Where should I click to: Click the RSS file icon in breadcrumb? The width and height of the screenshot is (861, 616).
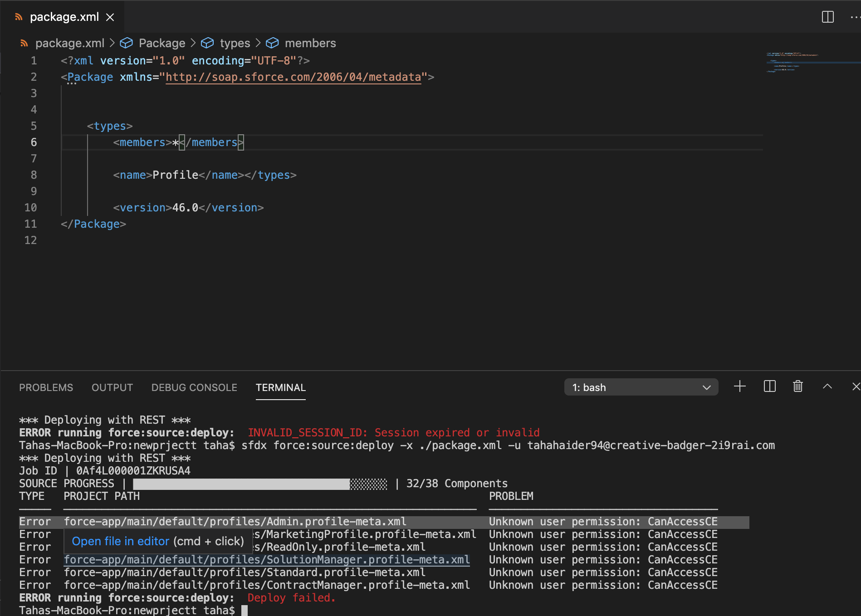click(24, 43)
